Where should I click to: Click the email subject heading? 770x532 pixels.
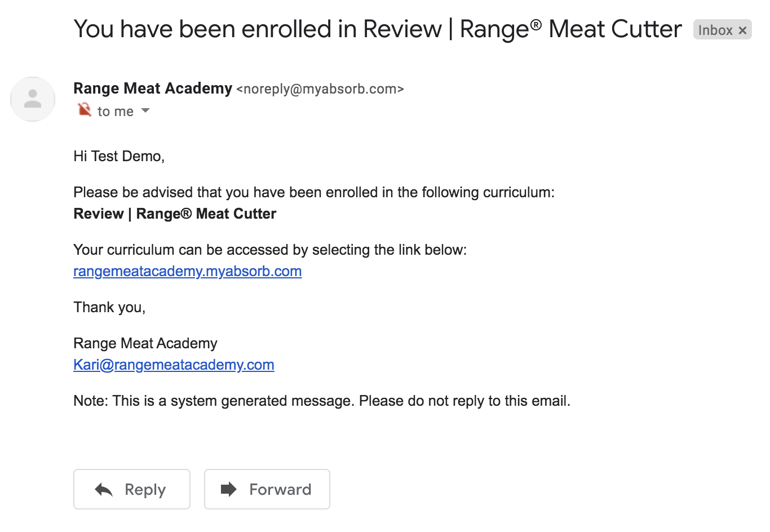point(378,29)
